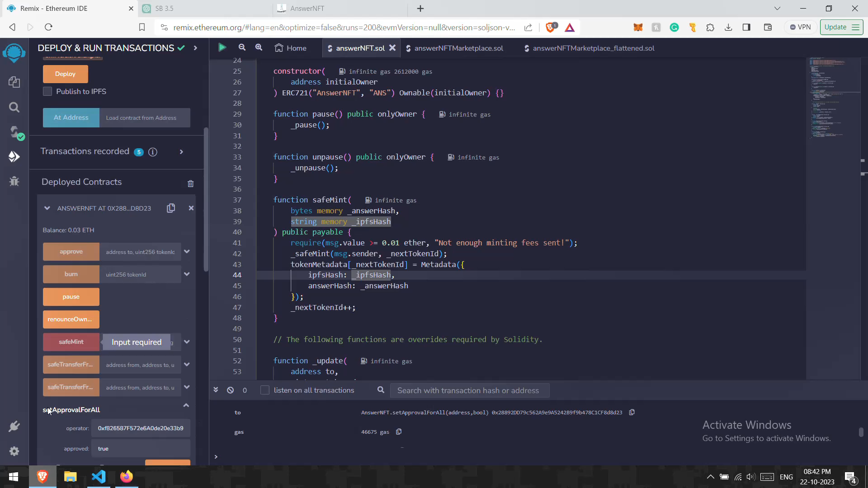The height and width of the screenshot is (488, 868).
Task: Open the Search in files sidebar icon
Action: point(14,107)
